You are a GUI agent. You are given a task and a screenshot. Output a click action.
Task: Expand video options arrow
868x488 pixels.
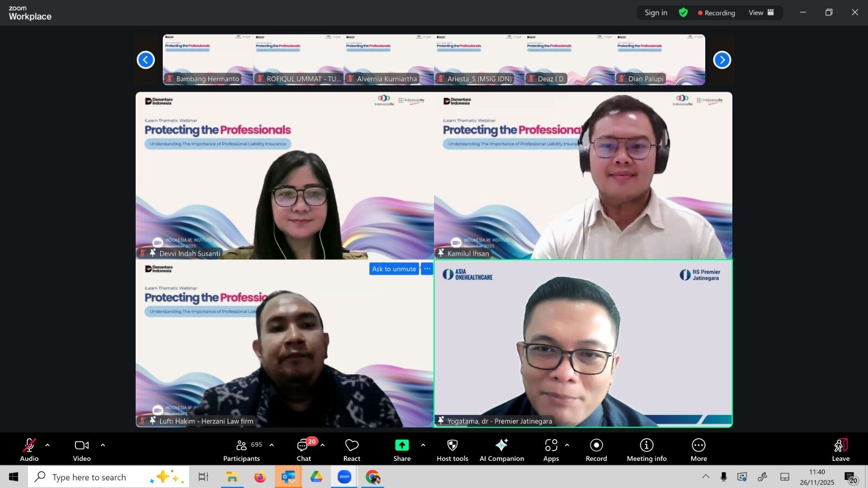[x=103, y=445]
